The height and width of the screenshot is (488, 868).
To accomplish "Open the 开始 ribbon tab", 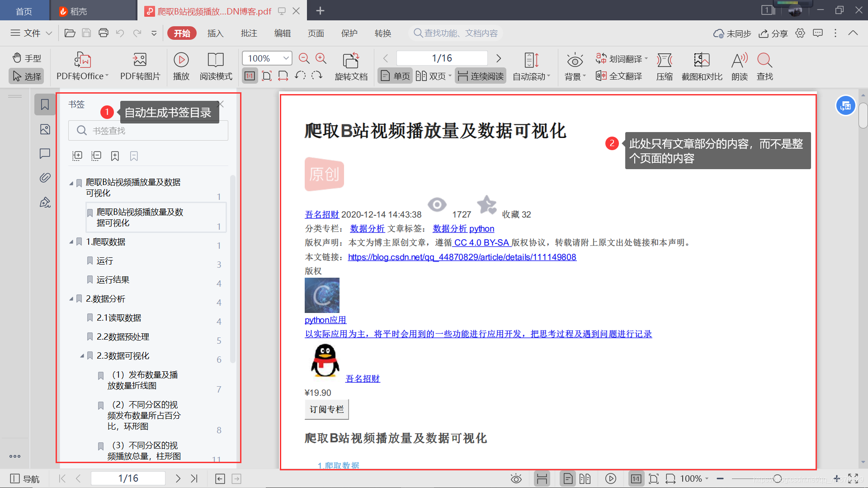I will pyautogui.click(x=182, y=33).
